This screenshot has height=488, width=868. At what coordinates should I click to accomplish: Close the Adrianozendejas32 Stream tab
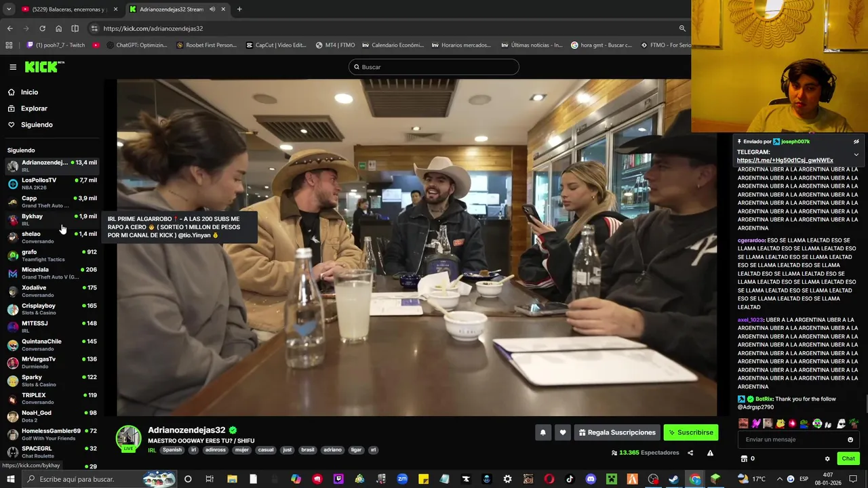[223, 9]
